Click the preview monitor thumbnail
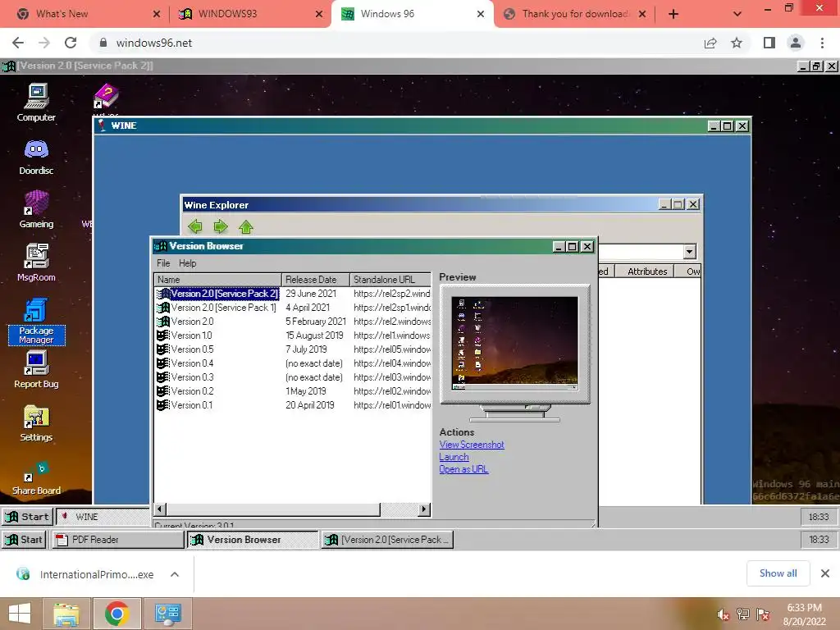Image resolution: width=840 pixels, height=630 pixels. 515,343
